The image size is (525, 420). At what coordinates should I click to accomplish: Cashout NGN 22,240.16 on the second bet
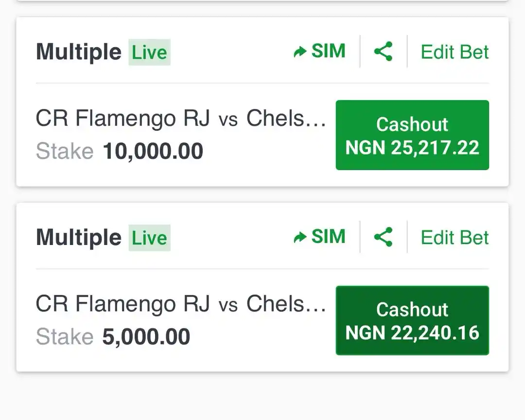pyautogui.click(x=412, y=320)
